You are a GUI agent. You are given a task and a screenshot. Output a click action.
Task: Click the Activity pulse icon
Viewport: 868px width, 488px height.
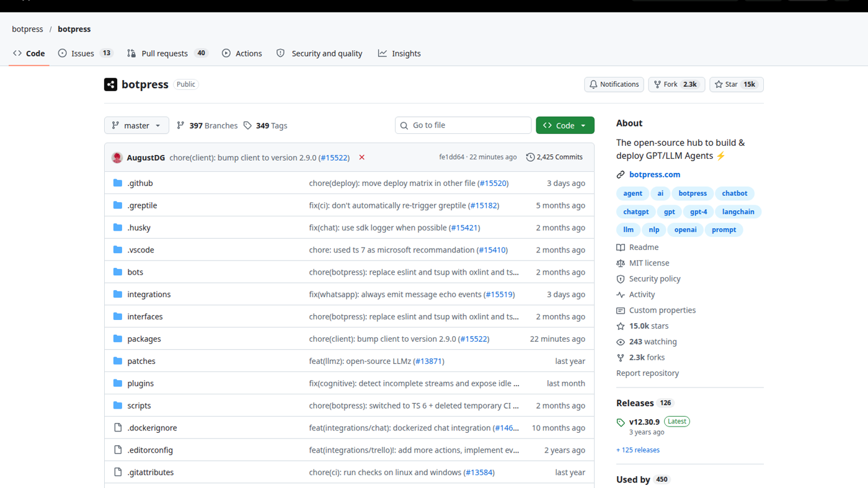(621, 295)
